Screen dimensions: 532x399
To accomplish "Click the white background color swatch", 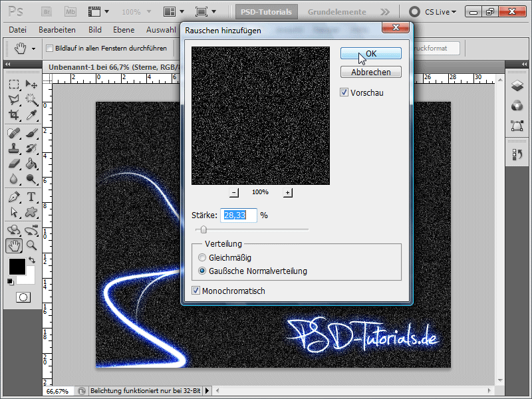I will pos(30,279).
